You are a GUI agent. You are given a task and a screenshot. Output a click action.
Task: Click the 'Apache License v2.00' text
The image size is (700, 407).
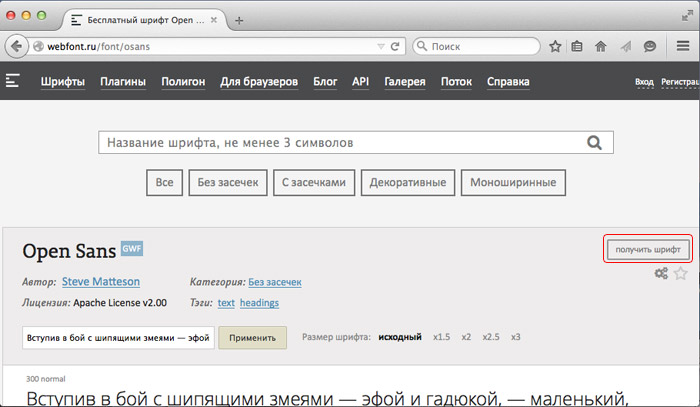pyautogui.click(x=120, y=303)
